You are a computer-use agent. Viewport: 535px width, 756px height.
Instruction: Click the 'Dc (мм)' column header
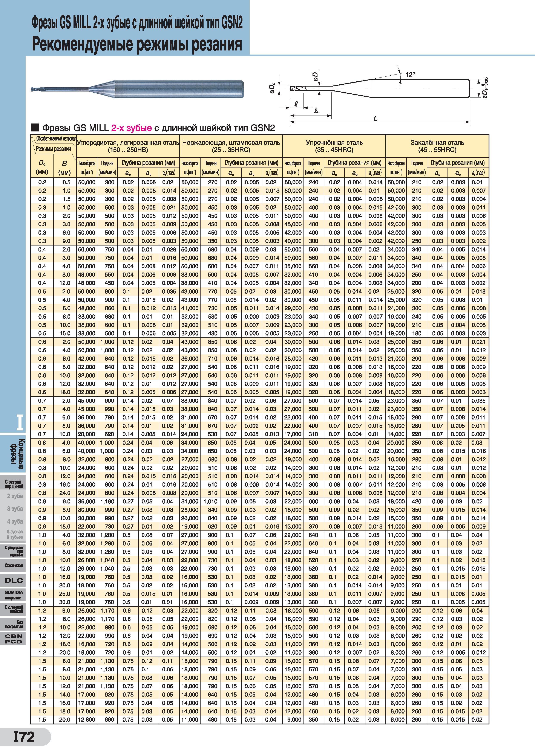(x=42, y=168)
